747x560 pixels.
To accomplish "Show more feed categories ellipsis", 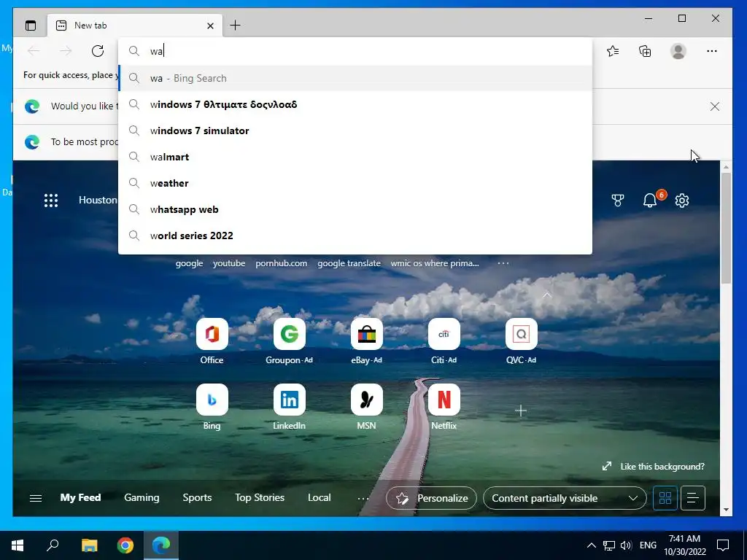I will 363,499.
